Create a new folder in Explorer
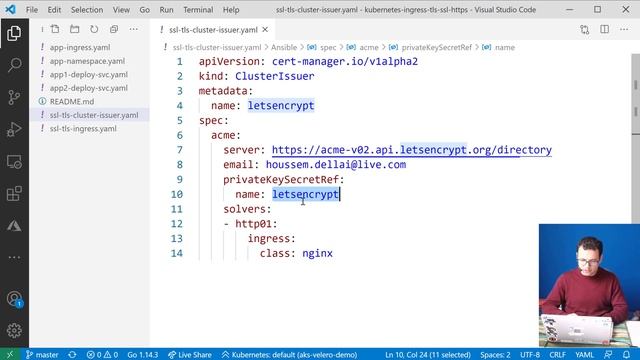The width and height of the screenshot is (640, 360). click(x=74, y=29)
